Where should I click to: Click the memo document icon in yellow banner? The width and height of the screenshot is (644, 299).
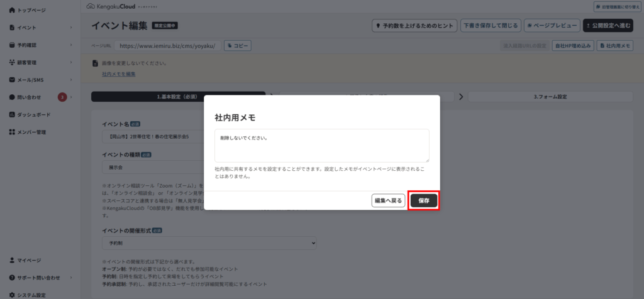[x=96, y=63]
